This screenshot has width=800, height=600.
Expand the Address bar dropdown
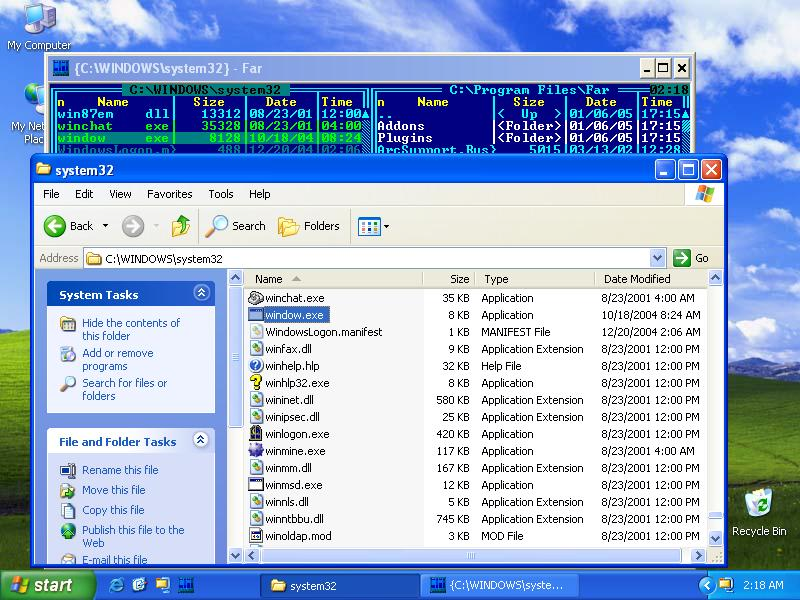pyautogui.click(x=657, y=258)
